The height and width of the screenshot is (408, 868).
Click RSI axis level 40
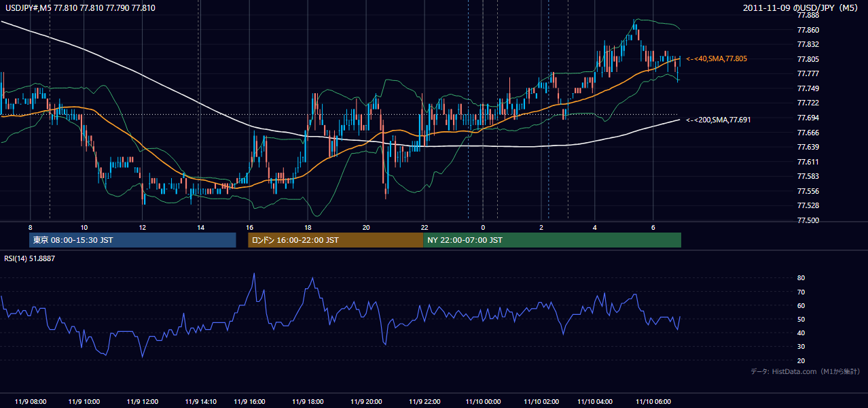(x=801, y=333)
